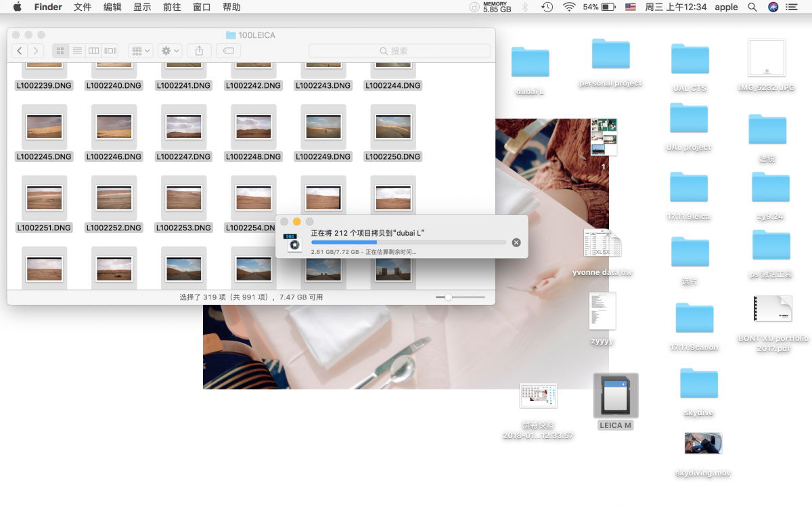Switch Finder to column view

(93, 51)
